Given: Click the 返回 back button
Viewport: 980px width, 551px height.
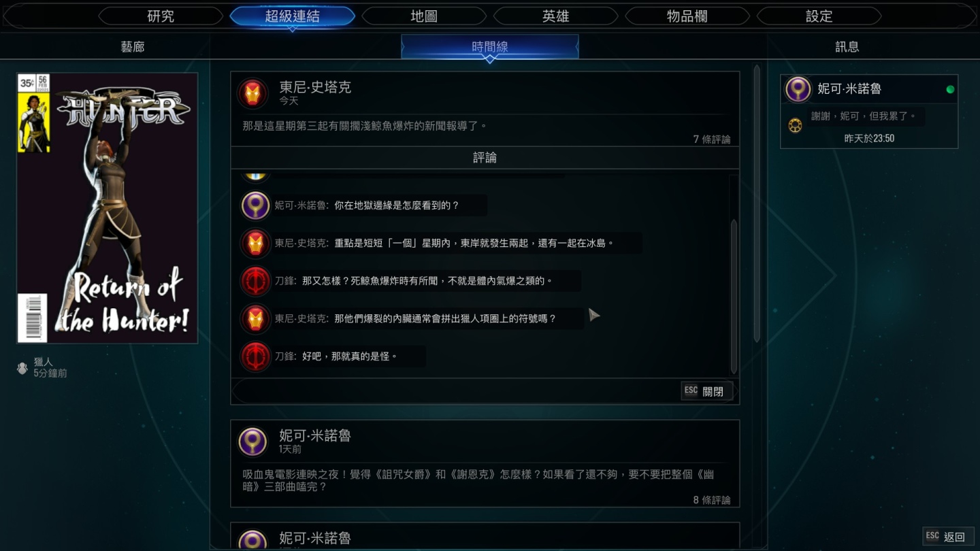Looking at the screenshot, I should point(947,537).
